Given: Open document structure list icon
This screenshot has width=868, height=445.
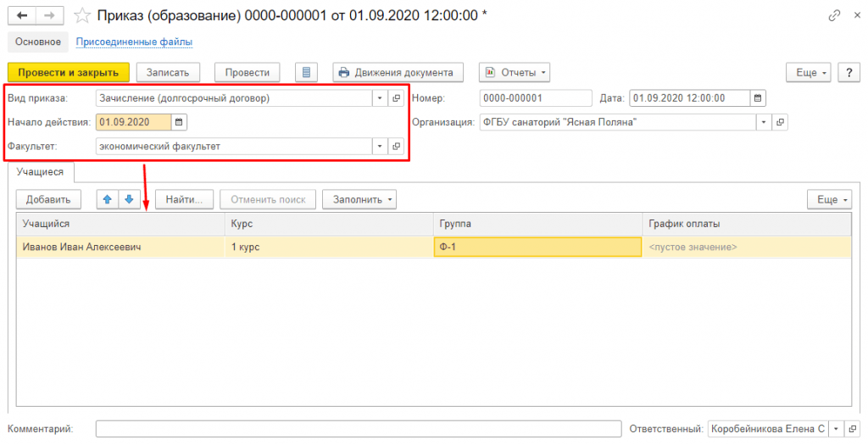Looking at the screenshot, I should 306,73.
